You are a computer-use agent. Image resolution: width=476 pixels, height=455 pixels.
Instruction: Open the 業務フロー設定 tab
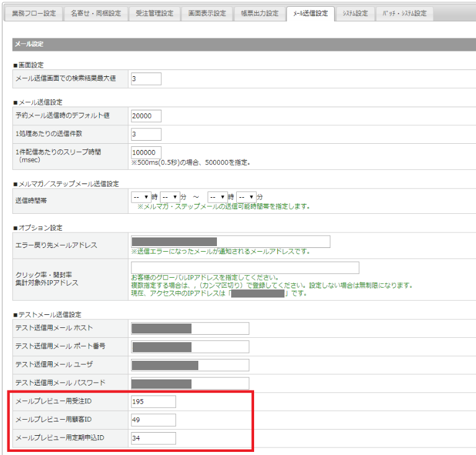pos(33,14)
